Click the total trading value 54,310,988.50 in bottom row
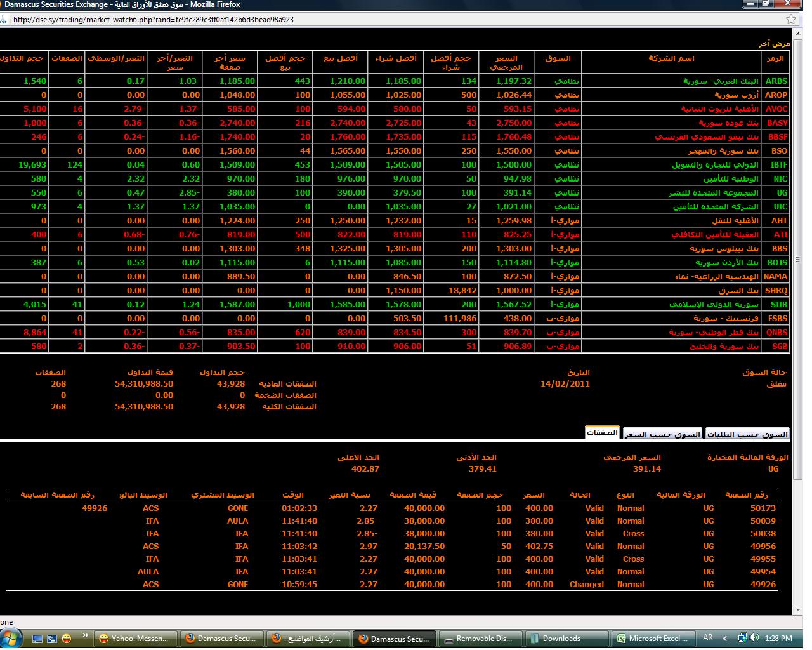This screenshot has width=812, height=650. [x=144, y=407]
